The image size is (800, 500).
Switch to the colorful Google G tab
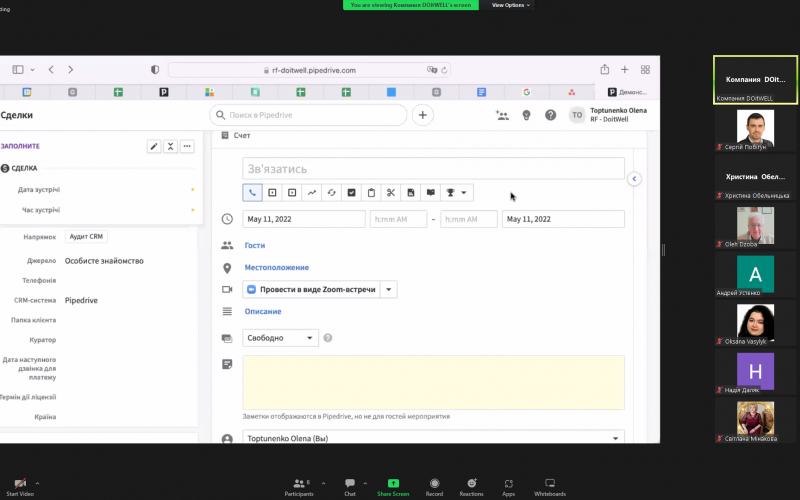pyautogui.click(x=527, y=92)
